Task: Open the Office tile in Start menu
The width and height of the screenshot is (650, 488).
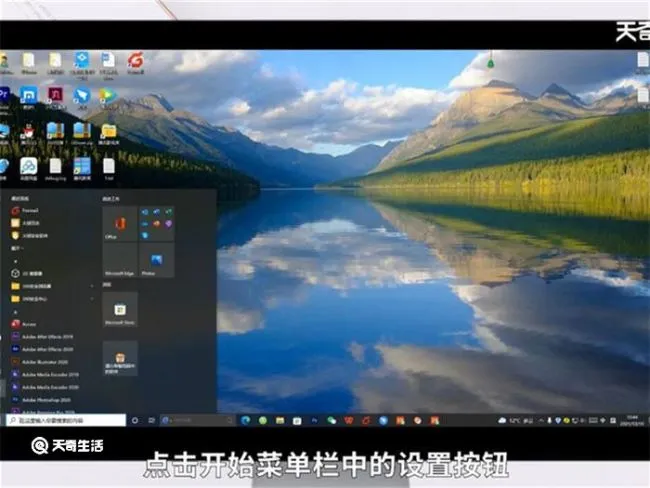Action: 120,224
